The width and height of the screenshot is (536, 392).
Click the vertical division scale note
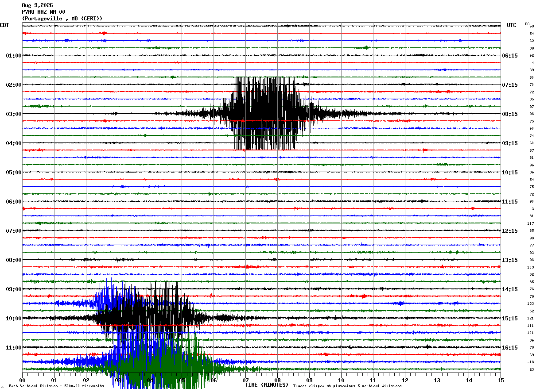tap(57, 386)
